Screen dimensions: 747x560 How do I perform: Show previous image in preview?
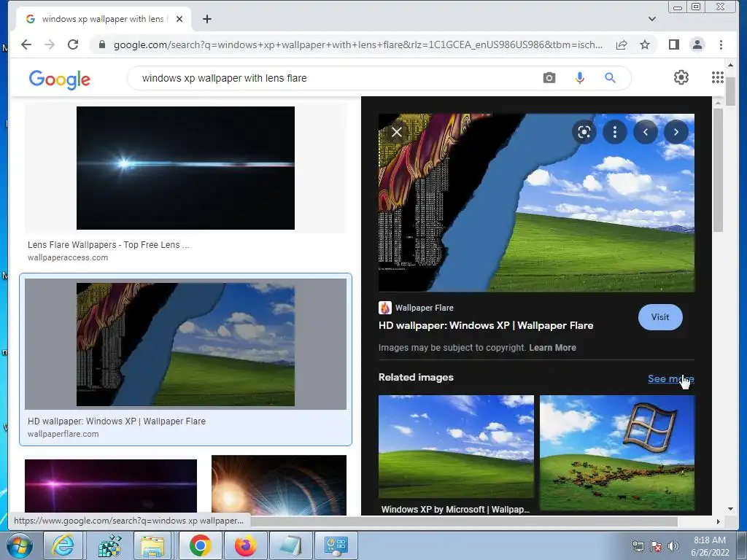tap(646, 132)
